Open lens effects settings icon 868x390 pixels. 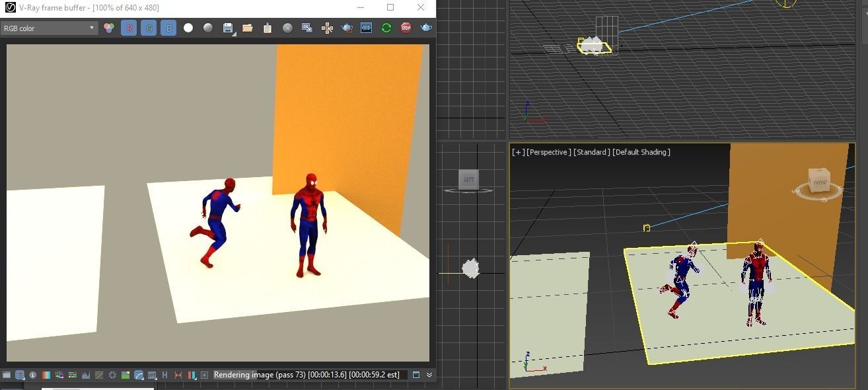pos(205,375)
